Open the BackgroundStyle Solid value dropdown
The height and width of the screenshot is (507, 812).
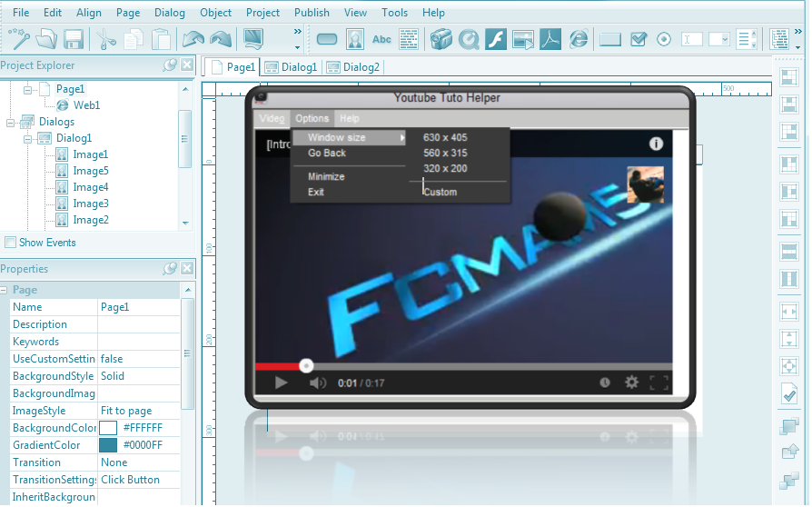coord(138,376)
